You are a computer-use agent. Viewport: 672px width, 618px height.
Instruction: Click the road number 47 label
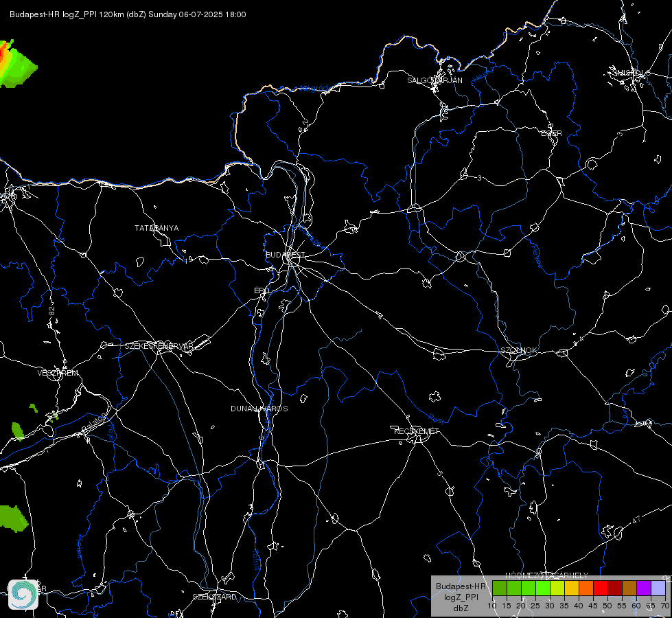636,520
